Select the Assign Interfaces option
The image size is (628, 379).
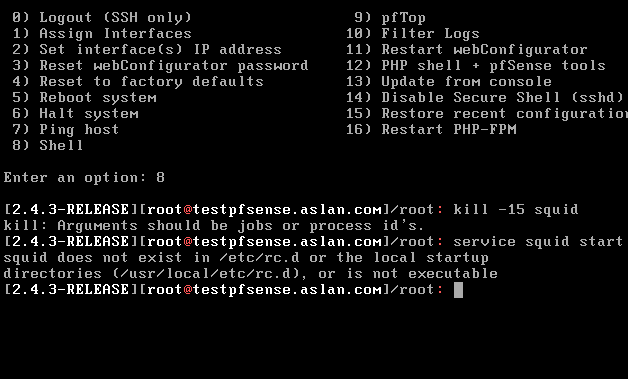pyautogui.click(x=102, y=34)
